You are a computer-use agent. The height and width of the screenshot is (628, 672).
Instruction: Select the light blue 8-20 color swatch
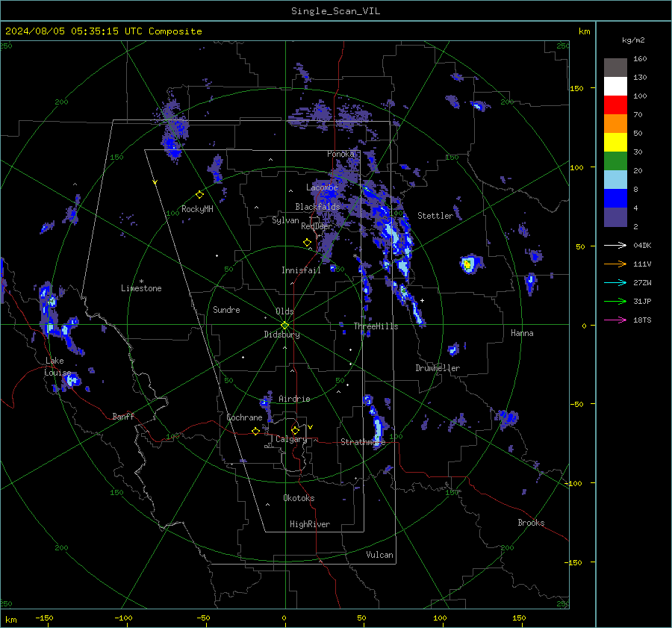coord(615,180)
